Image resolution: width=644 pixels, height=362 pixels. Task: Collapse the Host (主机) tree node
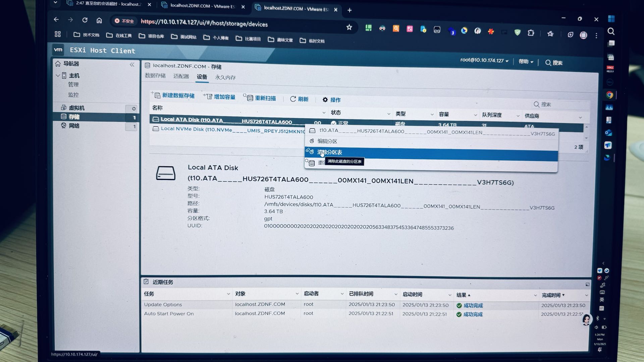(58, 75)
